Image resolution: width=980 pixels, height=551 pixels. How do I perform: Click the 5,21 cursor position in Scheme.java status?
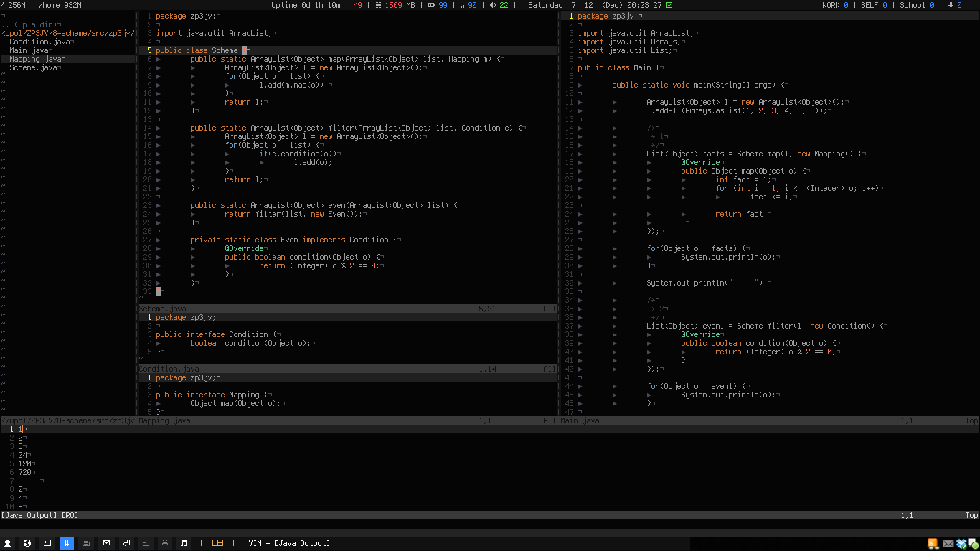click(x=487, y=309)
